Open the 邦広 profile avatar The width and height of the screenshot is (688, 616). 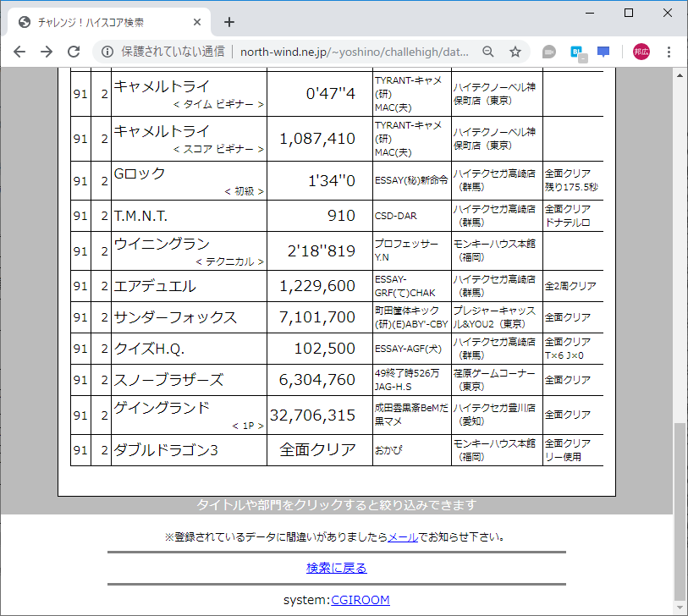tap(641, 51)
